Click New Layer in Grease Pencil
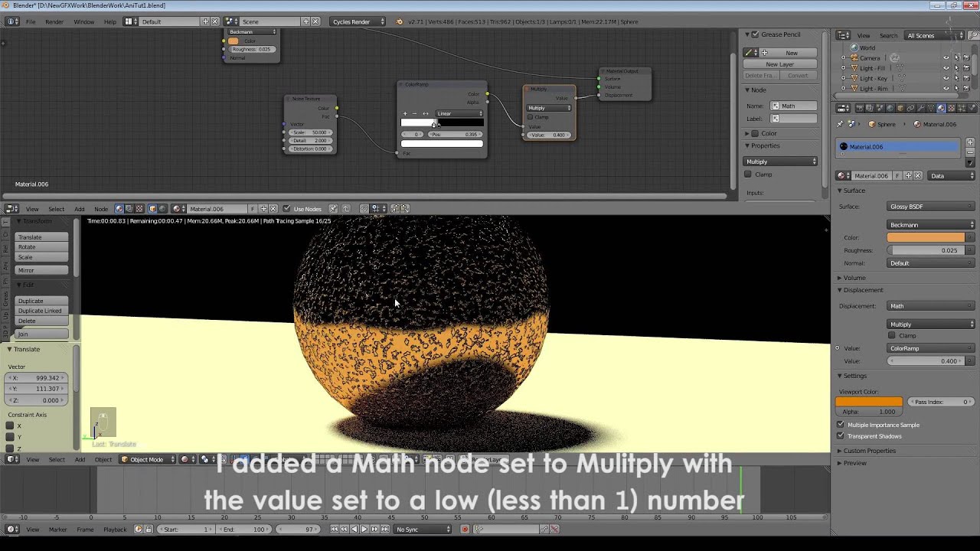980x551 pixels. coord(779,64)
